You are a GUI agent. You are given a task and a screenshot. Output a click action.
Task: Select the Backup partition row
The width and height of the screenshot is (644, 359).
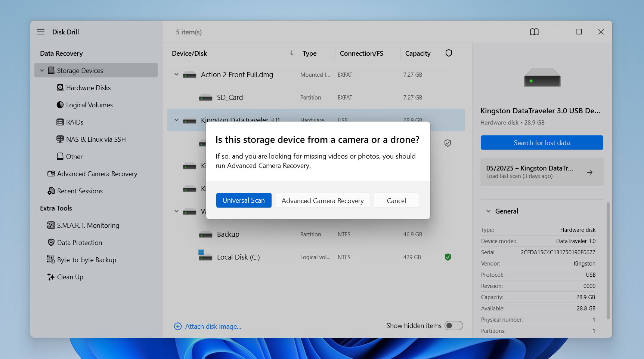point(316,234)
